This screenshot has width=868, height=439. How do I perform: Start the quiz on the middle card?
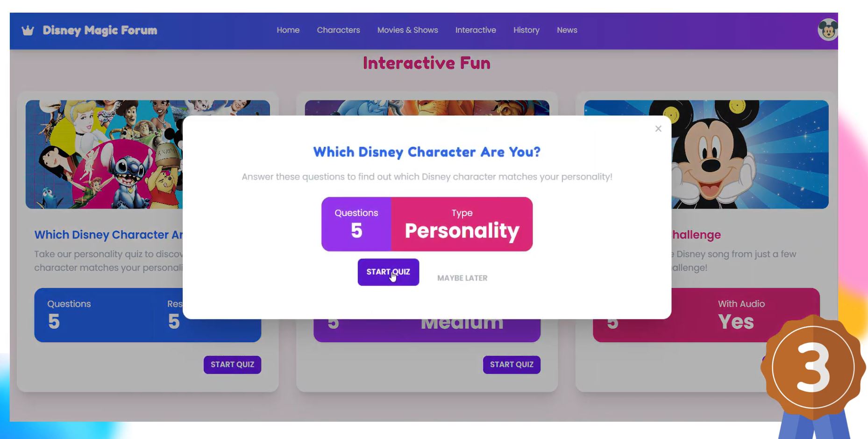(512, 365)
